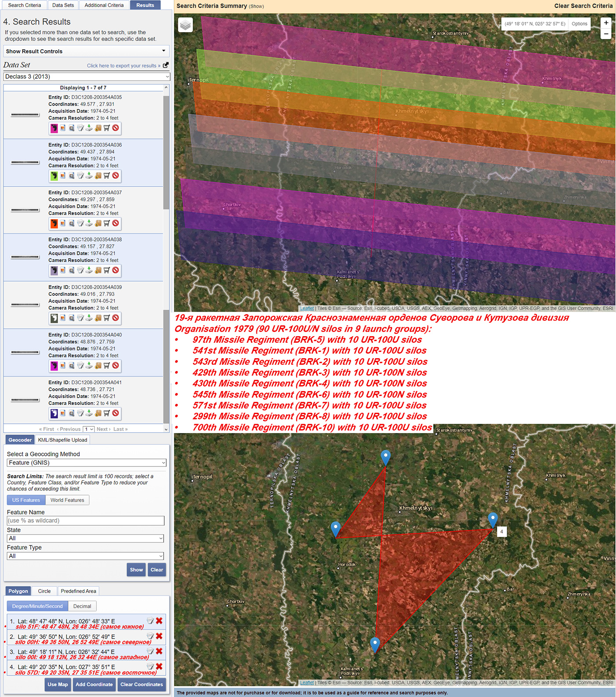Image resolution: width=616 pixels, height=697 pixels.
Task: Select Degree/Minute/Second coordinate format
Action: (x=37, y=606)
